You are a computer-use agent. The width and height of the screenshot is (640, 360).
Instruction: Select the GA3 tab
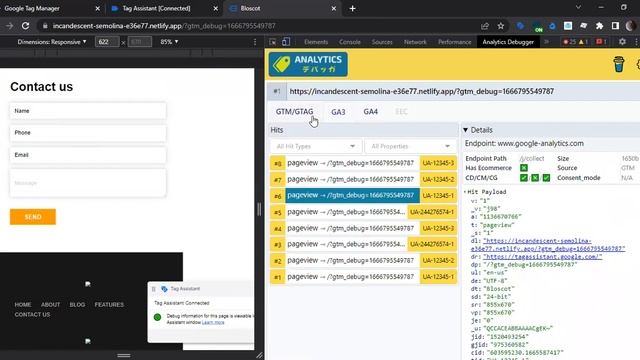(x=338, y=111)
